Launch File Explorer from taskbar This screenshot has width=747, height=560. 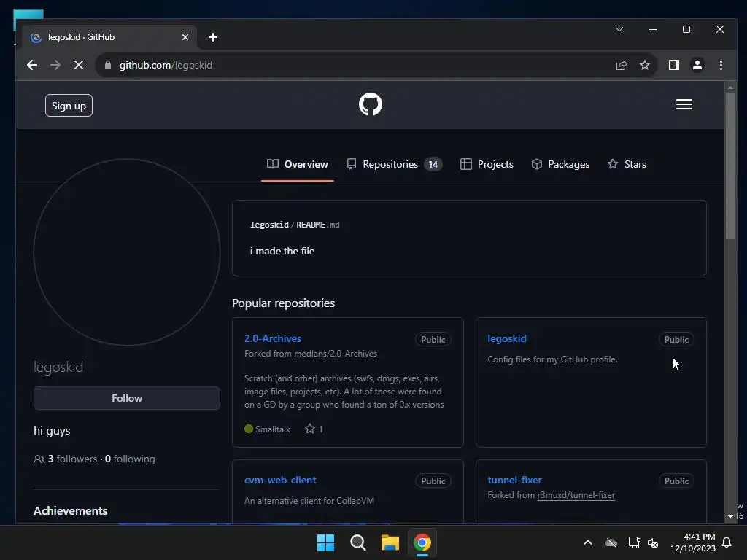point(390,542)
